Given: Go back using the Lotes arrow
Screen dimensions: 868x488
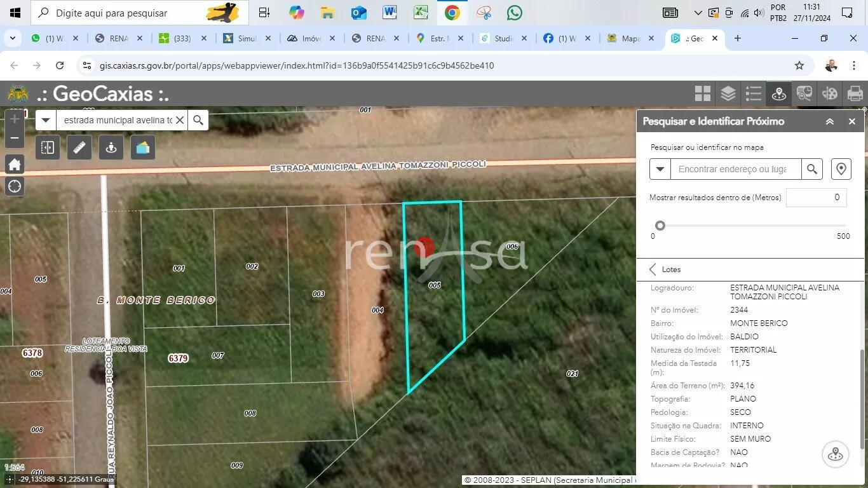Looking at the screenshot, I should [653, 269].
